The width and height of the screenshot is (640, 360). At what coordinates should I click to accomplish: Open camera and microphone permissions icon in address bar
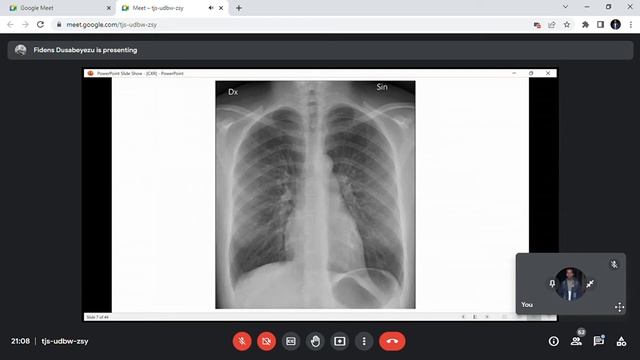[537, 25]
